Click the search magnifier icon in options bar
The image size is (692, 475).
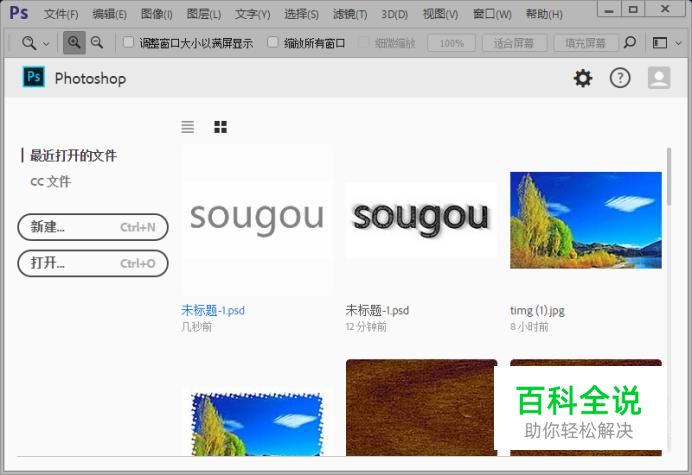[630, 42]
